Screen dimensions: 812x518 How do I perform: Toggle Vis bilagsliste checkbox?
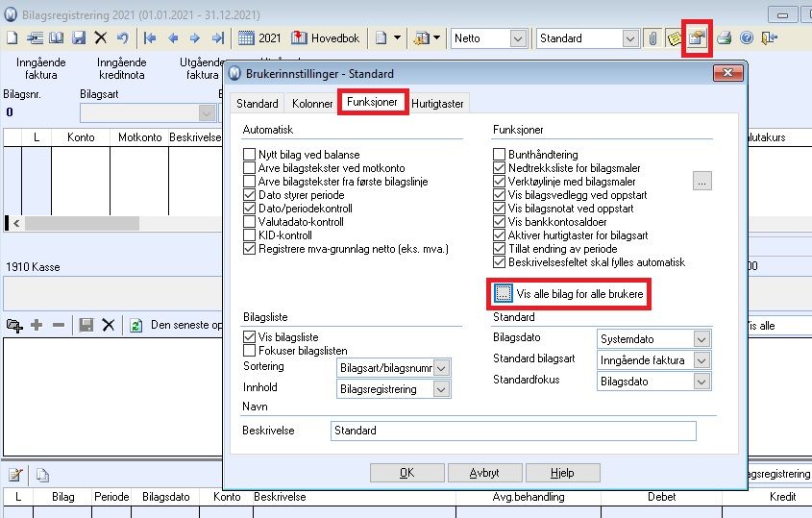click(x=249, y=336)
